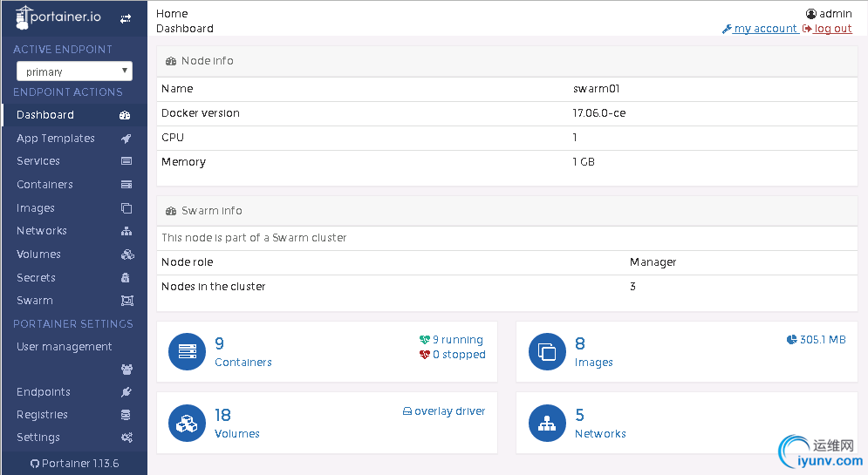Click the Volumes cubes icon in the sidebar
This screenshot has width=868, height=475.
[x=127, y=254]
